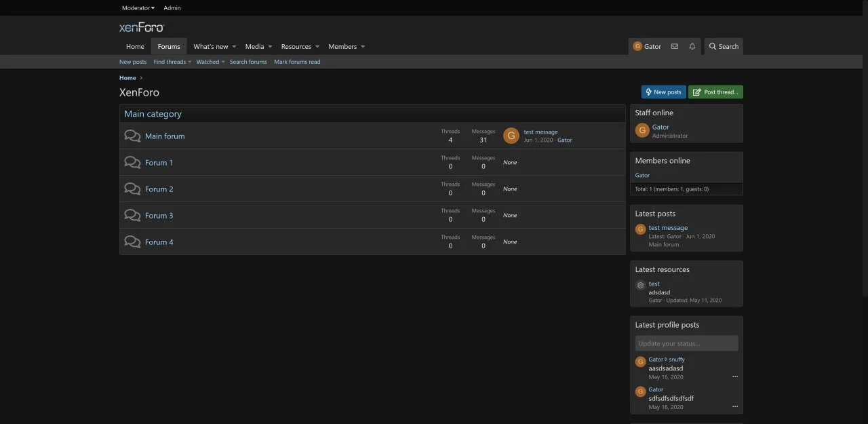Open the alerts bell icon

(x=692, y=47)
